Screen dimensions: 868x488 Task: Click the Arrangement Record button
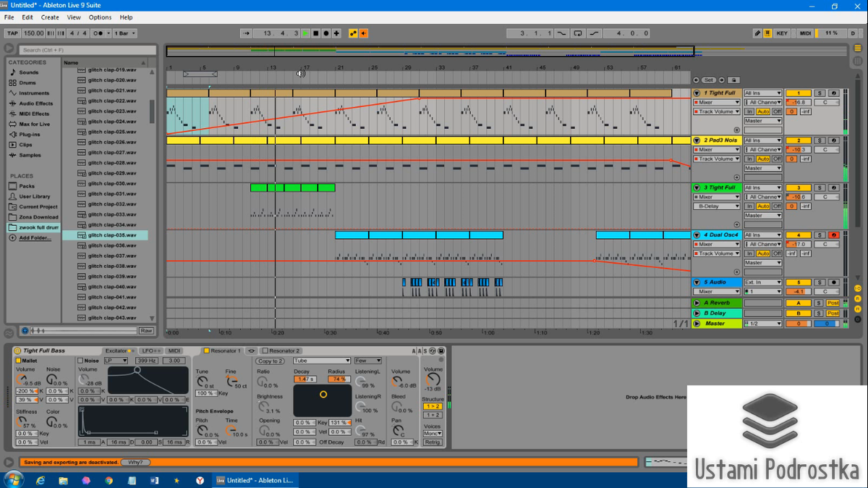pyautogui.click(x=326, y=33)
